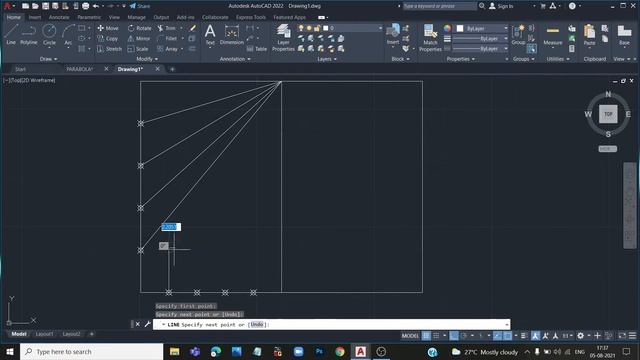Open the Manage ribbon tab
640x360 pixels.
coord(136,18)
